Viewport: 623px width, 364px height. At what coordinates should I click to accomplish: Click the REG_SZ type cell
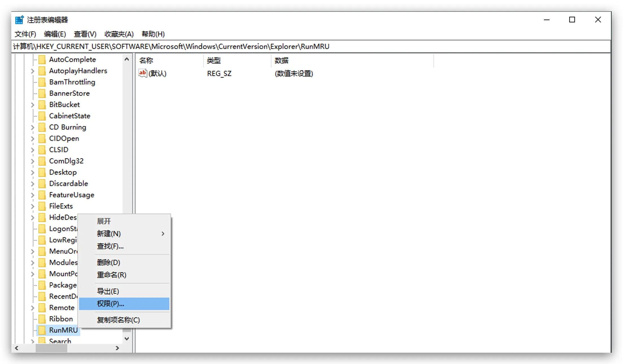[219, 74]
